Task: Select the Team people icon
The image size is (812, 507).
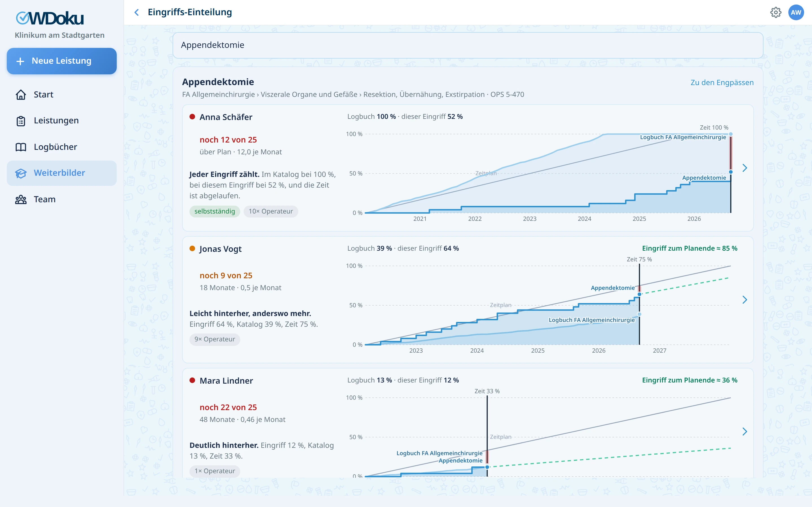Action: point(21,199)
